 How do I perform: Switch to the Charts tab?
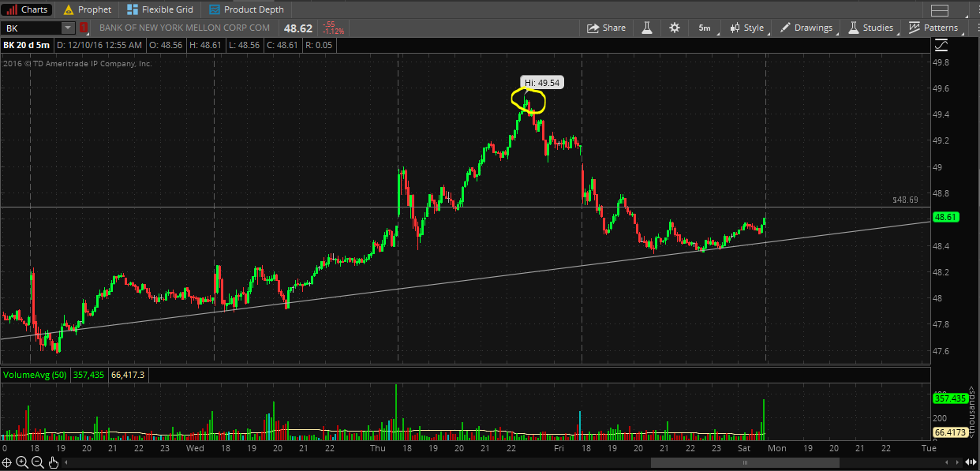pos(28,9)
